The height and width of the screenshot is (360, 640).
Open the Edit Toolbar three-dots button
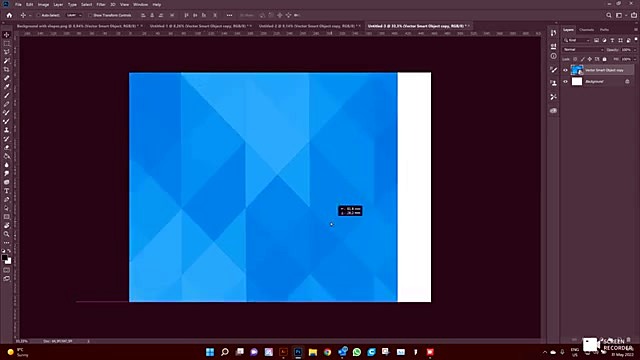tap(7, 243)
